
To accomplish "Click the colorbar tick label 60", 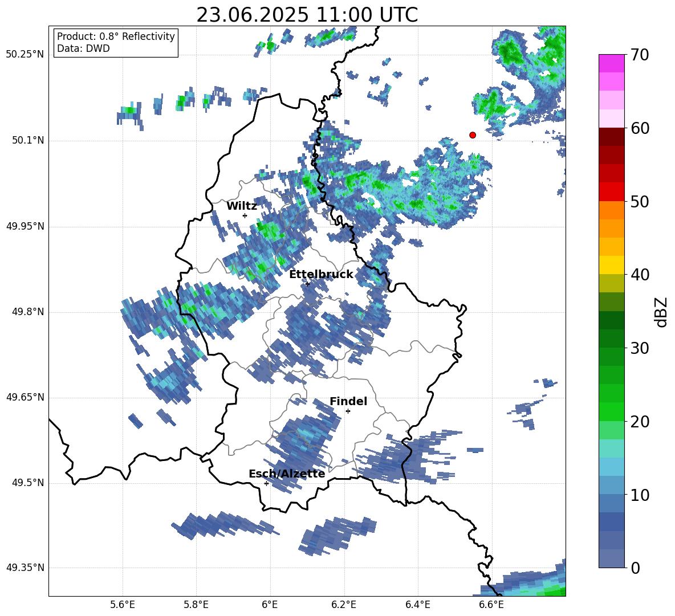I will pyautogui.click(x=640, y=128).
